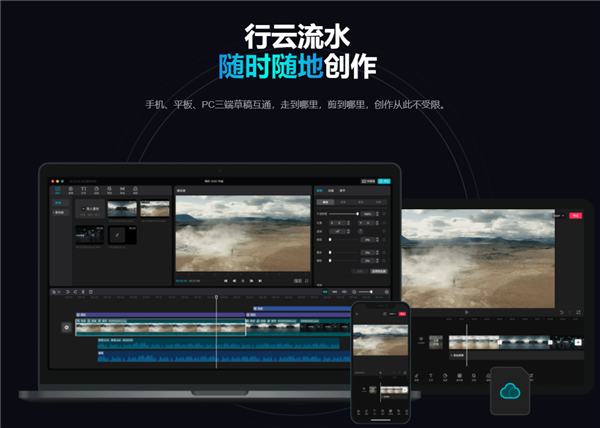
Task: Click the cyan export button in laptop title bar
Action: coord(385,181)
